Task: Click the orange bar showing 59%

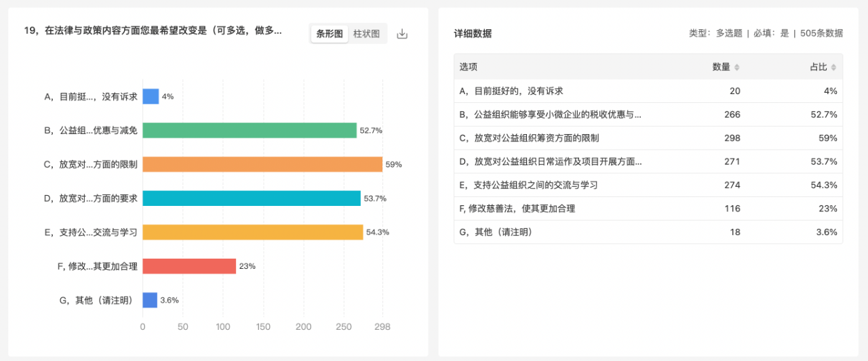Action: [262, 164]
